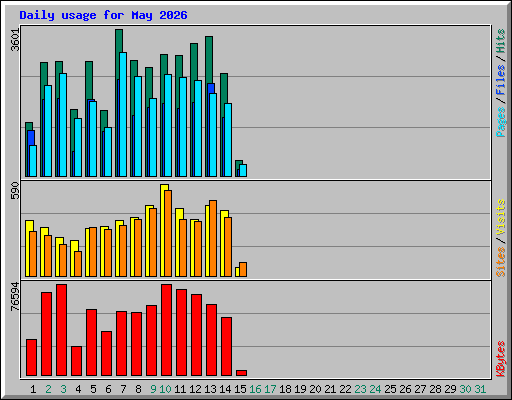The image size is (512, 400).
Task: Click day label 26 on the x-axis
Action: (405, 389)
